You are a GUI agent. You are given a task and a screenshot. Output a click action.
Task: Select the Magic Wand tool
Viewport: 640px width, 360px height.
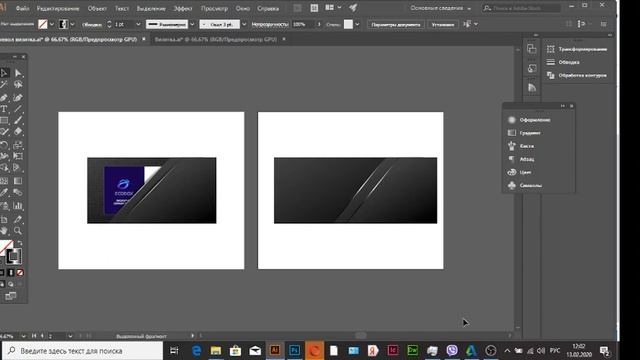(4, 84)
